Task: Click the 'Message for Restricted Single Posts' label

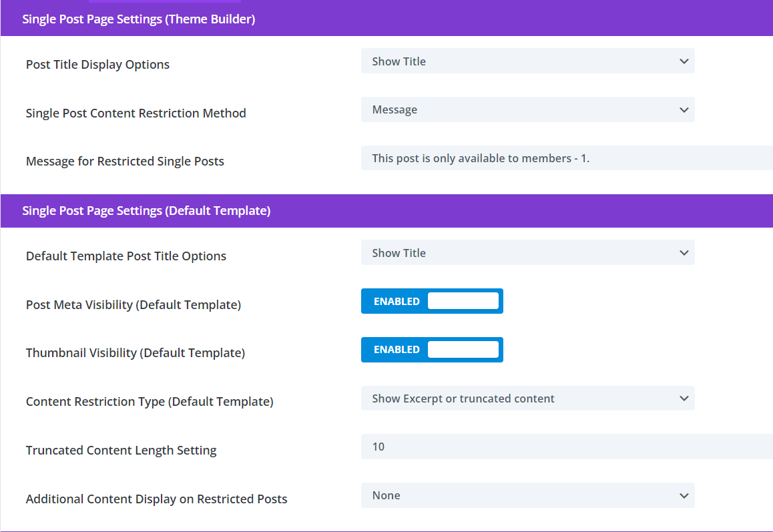Action: 125,162
